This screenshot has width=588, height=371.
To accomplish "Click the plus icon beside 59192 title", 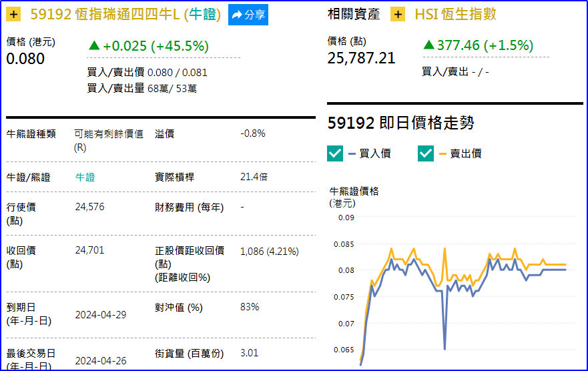I will [x=13, y=15].
